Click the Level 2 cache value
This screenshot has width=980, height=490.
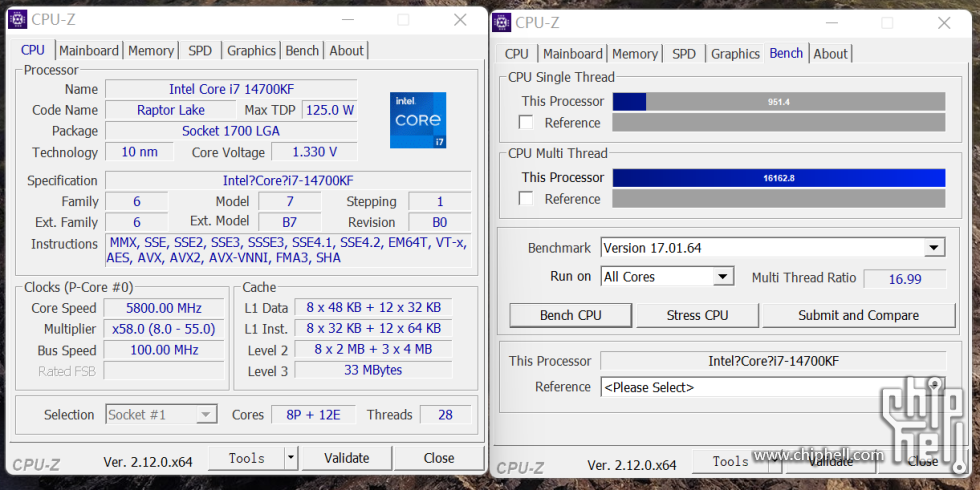(373, 349)
